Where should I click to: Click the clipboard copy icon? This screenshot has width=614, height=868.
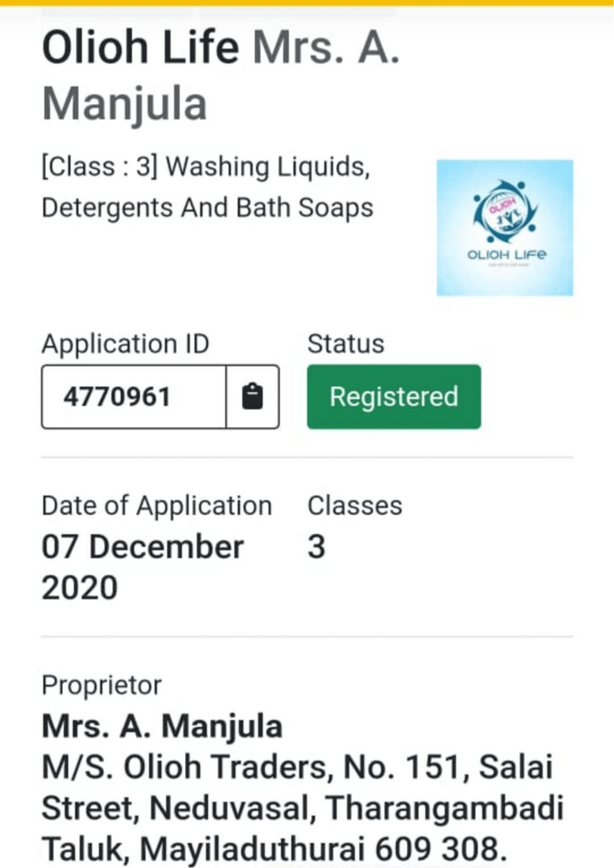(253, 396)
